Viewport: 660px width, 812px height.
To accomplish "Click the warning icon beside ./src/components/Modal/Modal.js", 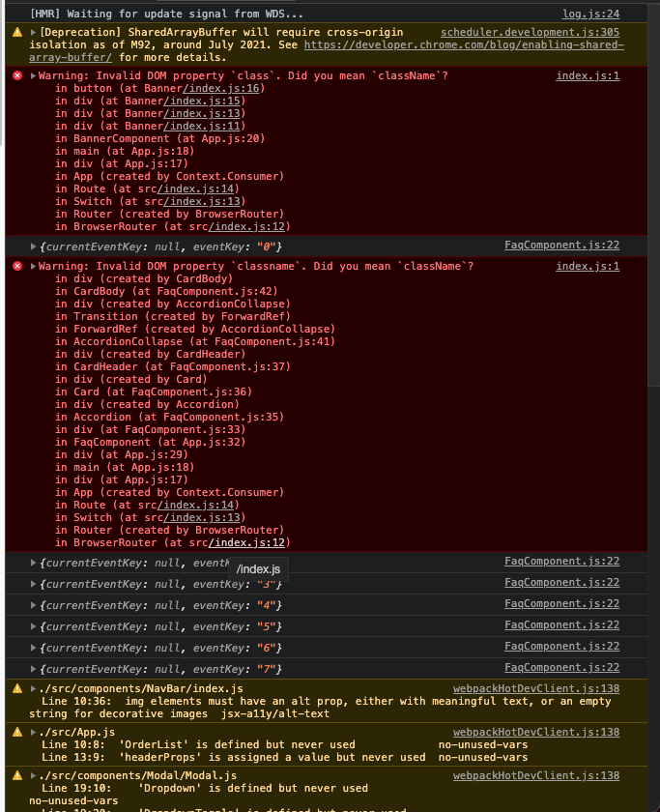I will pyautogui.click(x=17, y=775).
